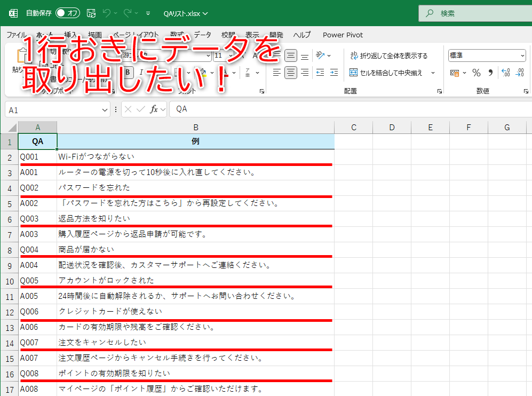Click the center alignment icon
532x396 pixels.
tap(291, 73)
